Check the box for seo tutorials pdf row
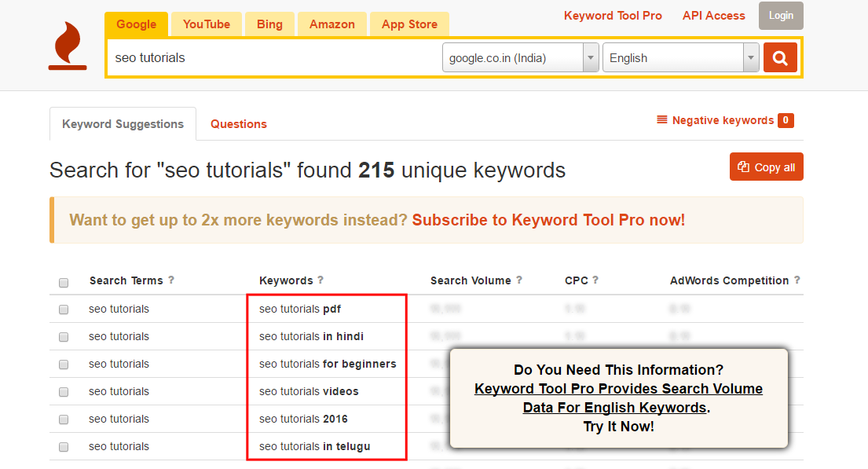 (64, 310)
